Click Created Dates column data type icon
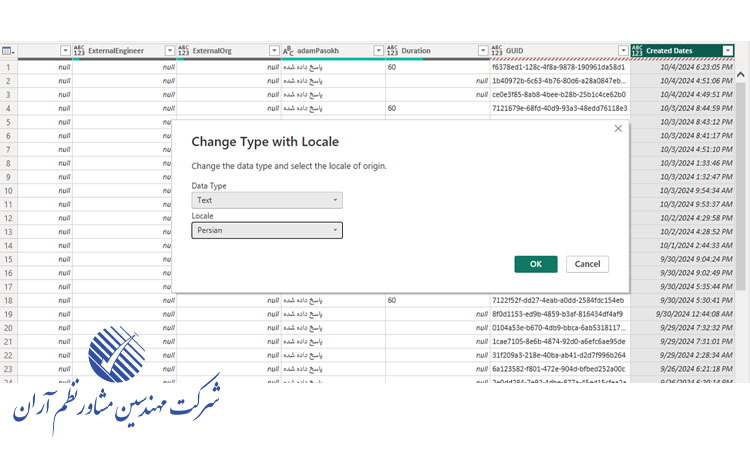This screenshot has height=450, width=750. (637, 50)
